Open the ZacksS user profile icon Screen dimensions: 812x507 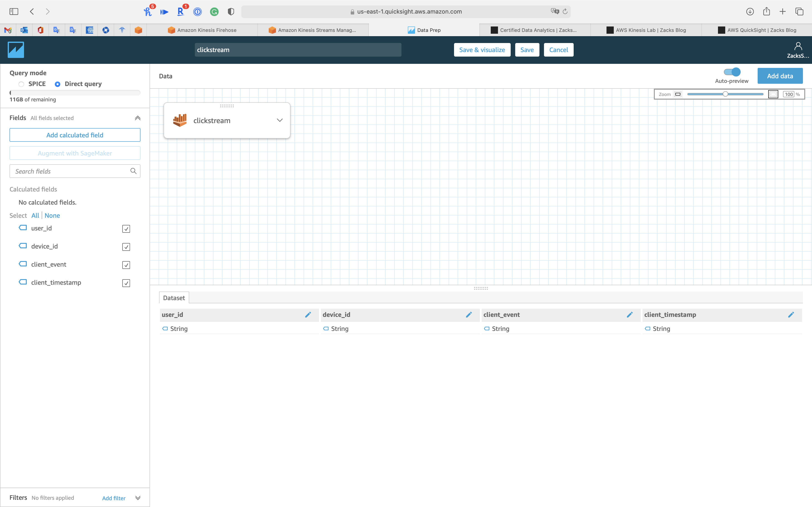coord(798,46)
